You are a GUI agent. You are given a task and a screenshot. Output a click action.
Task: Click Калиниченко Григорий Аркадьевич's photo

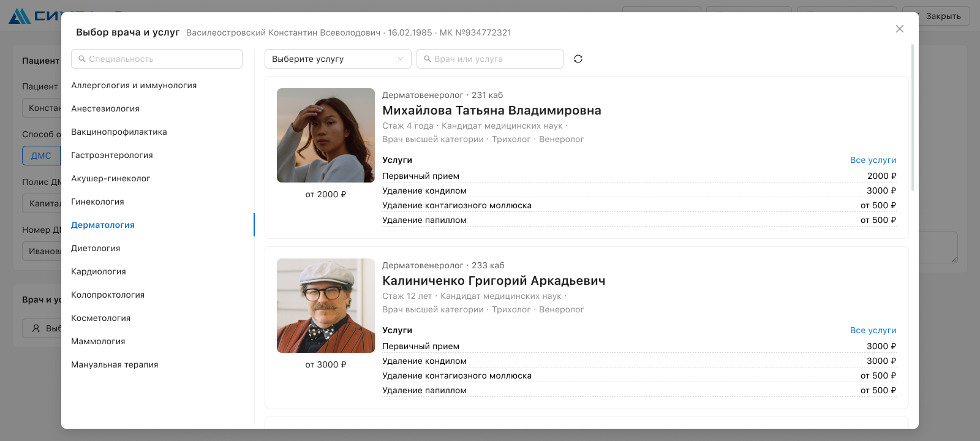coord(326,306)
